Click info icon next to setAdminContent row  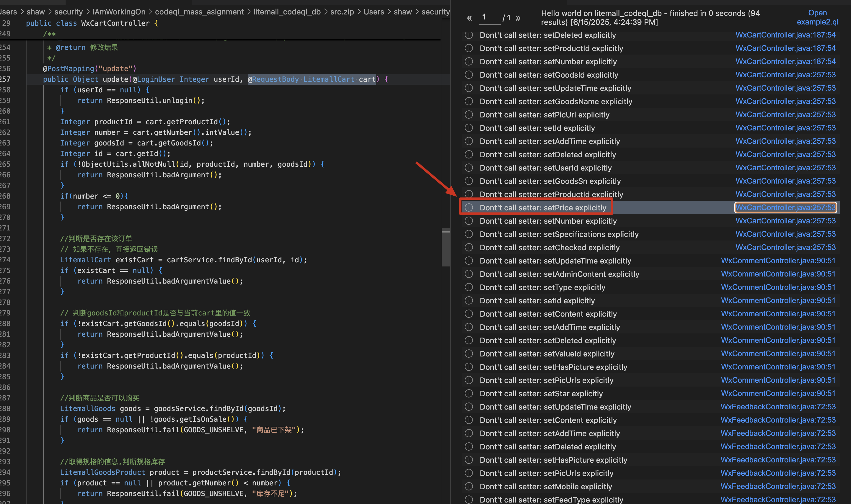click(469, 274)
